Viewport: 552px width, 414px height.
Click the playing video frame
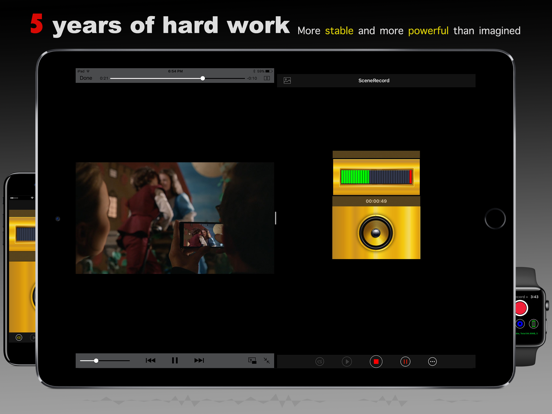(x=175, y=218)
